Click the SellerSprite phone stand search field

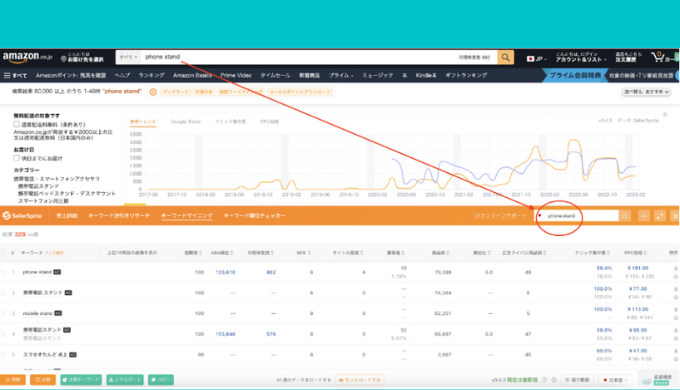[x=578, y=216]
